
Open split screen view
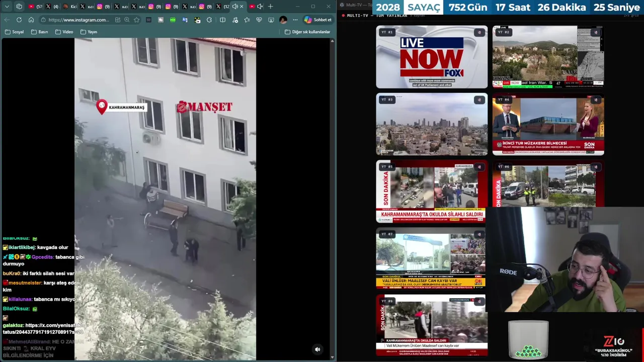click(222, 20)
